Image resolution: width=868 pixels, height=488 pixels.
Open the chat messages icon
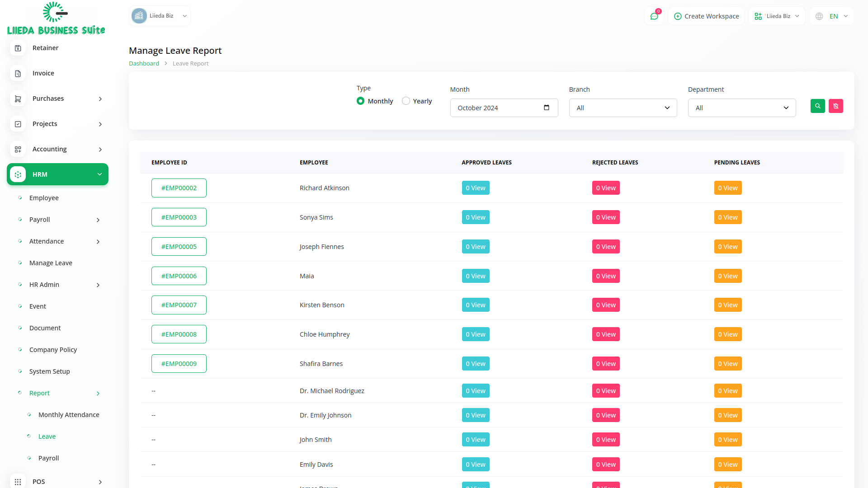point(654,16)
